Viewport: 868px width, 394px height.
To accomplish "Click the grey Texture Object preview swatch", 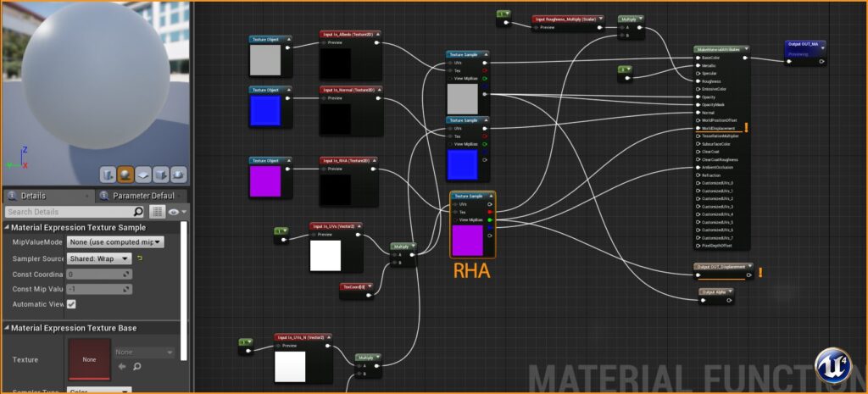I will click(265, 60).
